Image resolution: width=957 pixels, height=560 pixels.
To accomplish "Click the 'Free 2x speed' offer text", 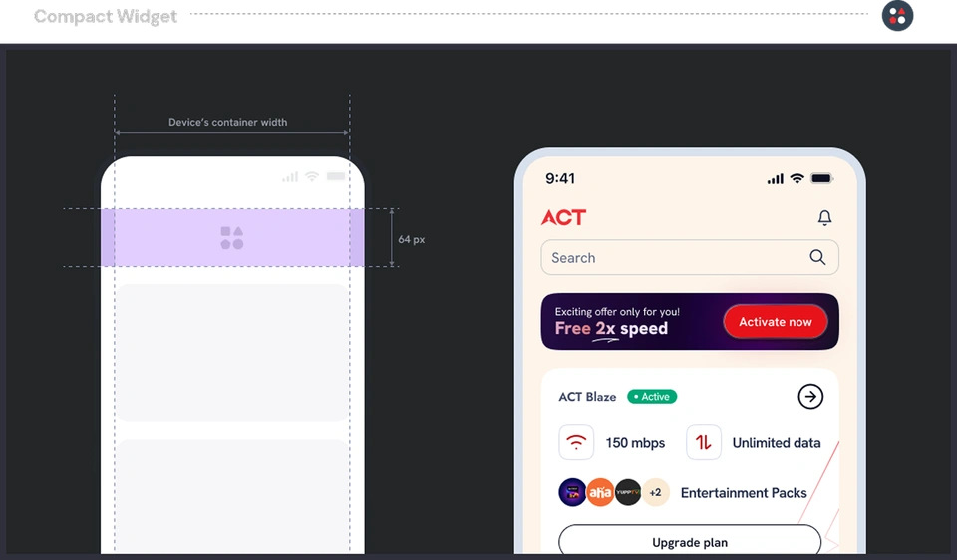I will tap(611, 328).
